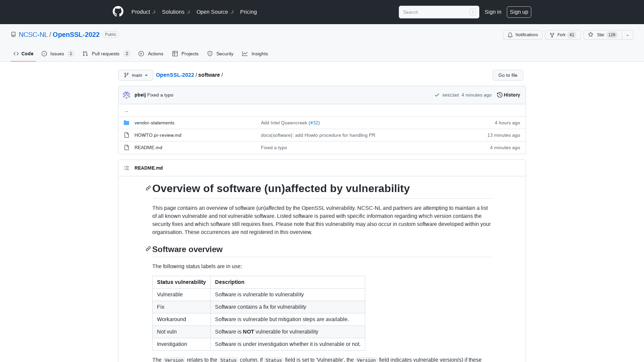Expand the main branch selector
Image resolution: width=644 pixels, height=362 pixels.
click(x=135, y=75)
